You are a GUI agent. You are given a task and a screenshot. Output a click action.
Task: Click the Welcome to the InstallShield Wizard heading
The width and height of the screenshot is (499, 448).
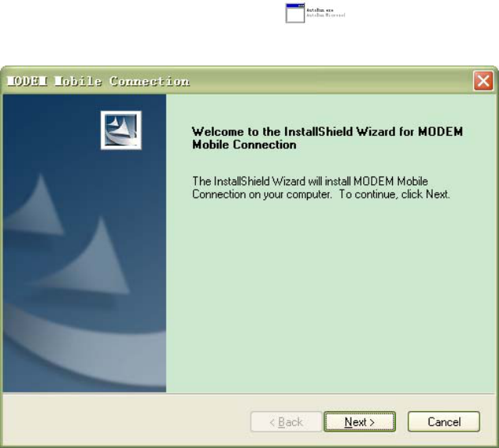click(327, 138)
